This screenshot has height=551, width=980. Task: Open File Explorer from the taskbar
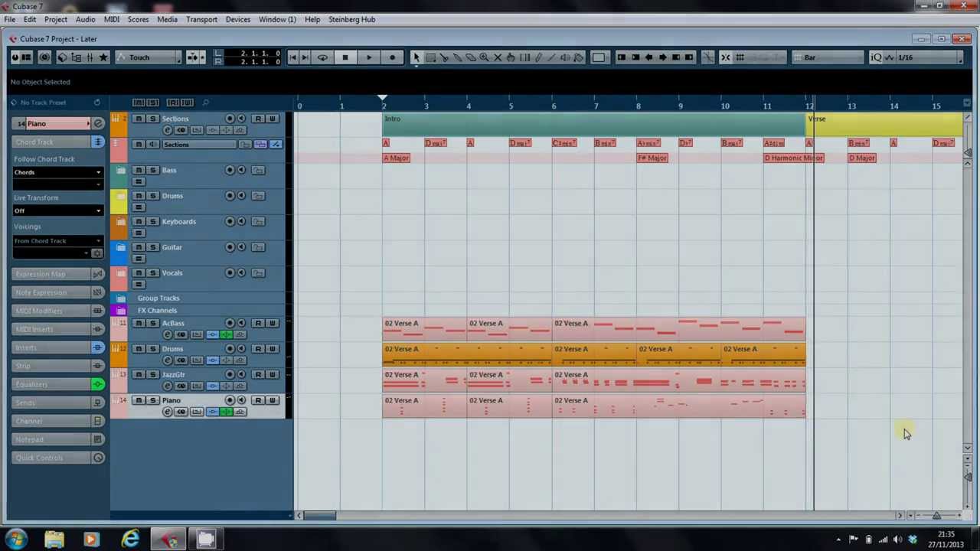point(54,540)
